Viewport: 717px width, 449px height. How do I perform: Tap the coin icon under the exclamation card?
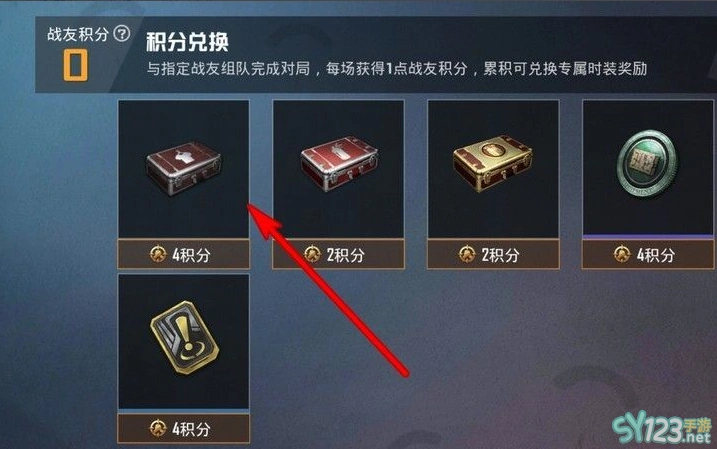click(x=158, y=428)
